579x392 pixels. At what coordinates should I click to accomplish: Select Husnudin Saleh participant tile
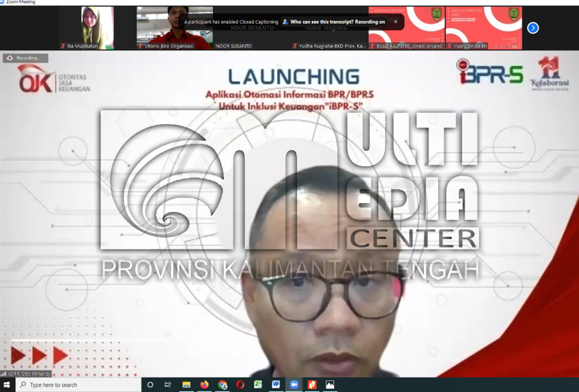click(483, 28)
